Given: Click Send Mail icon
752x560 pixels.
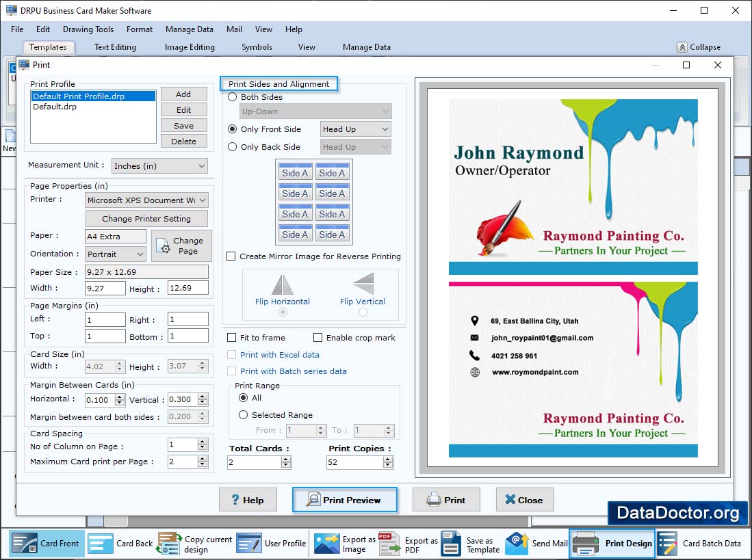Looking at the screenshot, I should [x=517, y=543].
